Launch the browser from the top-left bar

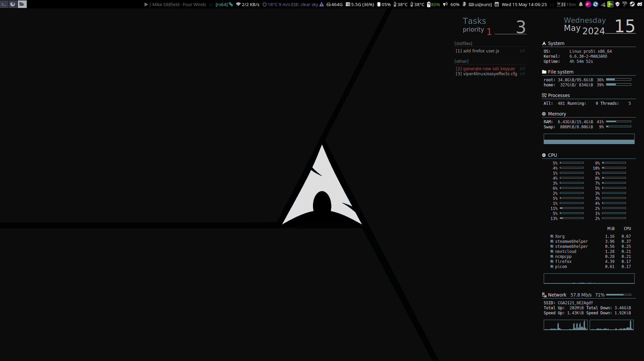pos(13,4)
